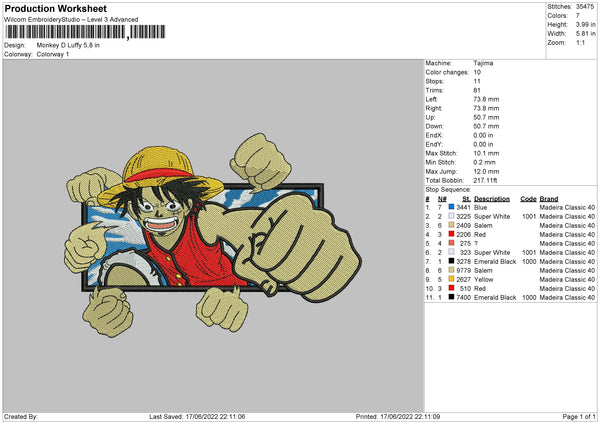Click the 'Code' column header

528,199
